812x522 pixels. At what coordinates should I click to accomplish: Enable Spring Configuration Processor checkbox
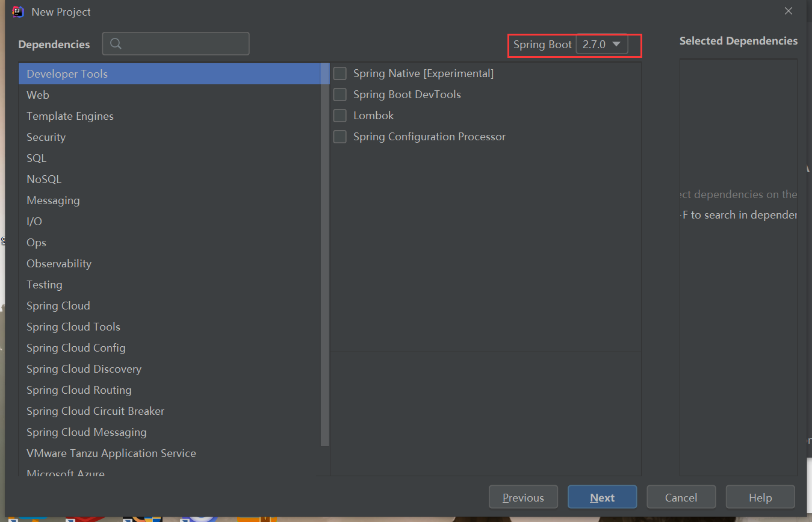click(x=340, y=137)
